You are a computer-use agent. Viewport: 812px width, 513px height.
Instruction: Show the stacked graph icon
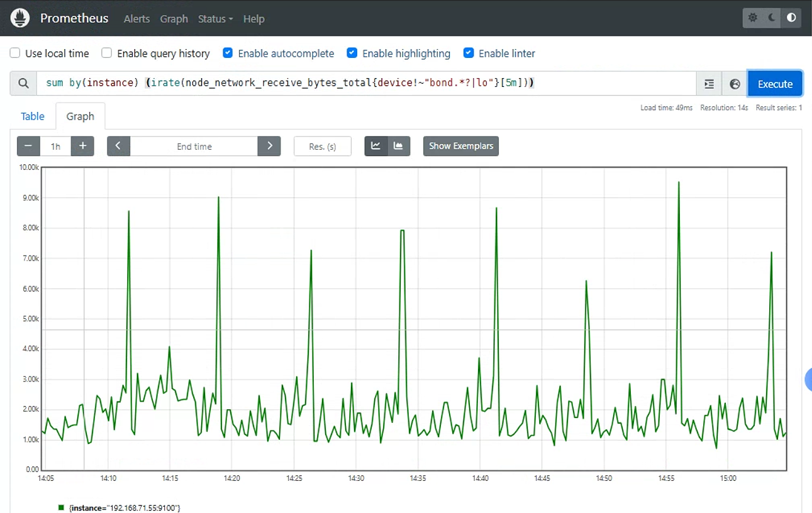pyautogui.click(x=399, y=146)
